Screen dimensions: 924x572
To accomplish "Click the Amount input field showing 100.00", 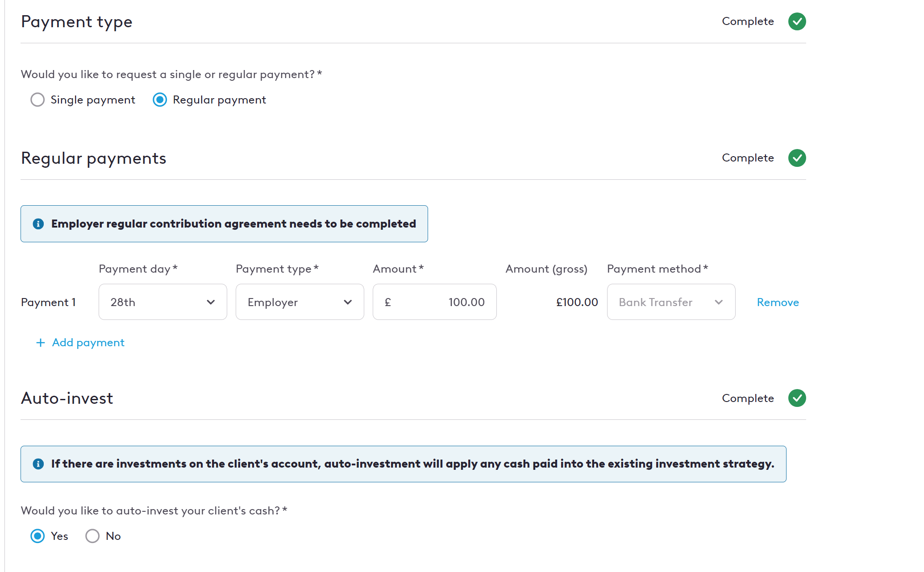I will click(435, 302).
